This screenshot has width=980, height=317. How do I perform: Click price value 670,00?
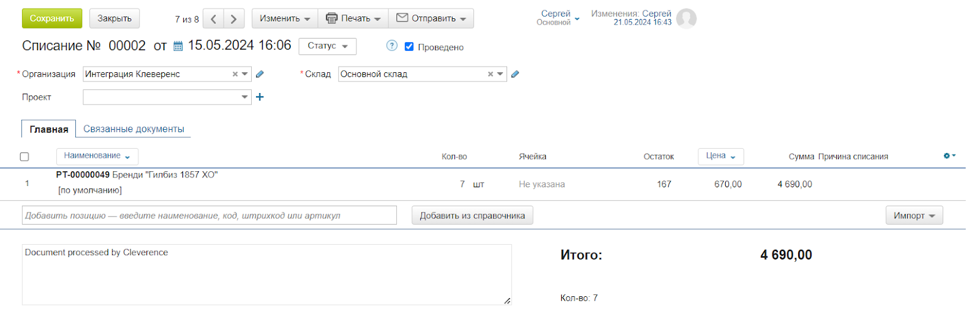coord(728,184)
